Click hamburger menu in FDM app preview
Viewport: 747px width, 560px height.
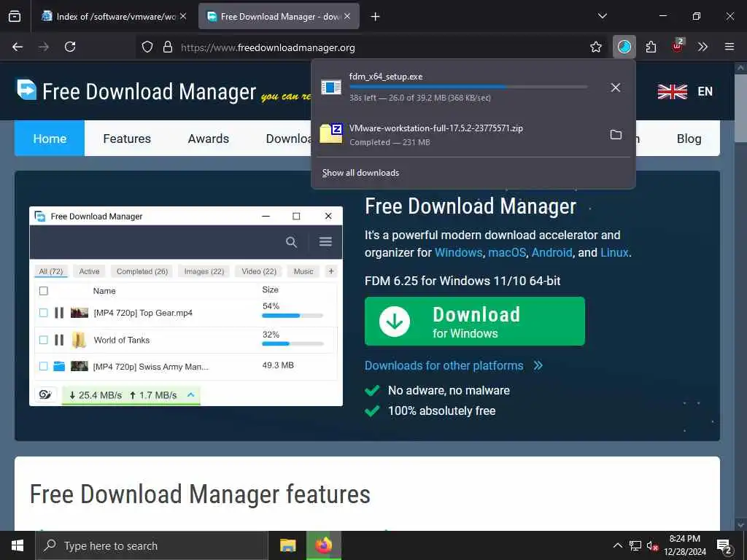[326, 242]
